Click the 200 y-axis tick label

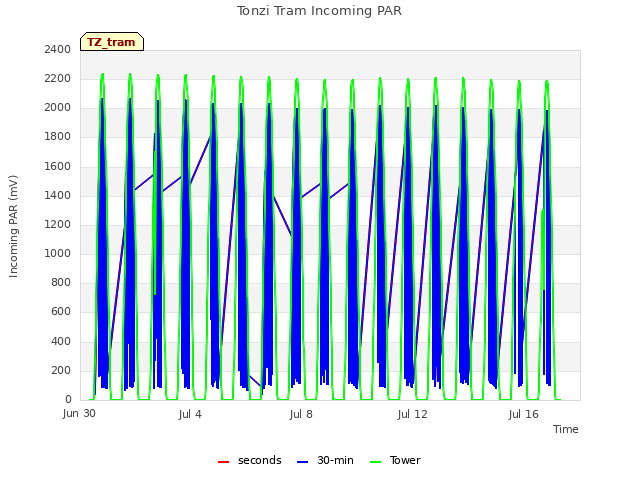tap(61, 370)
